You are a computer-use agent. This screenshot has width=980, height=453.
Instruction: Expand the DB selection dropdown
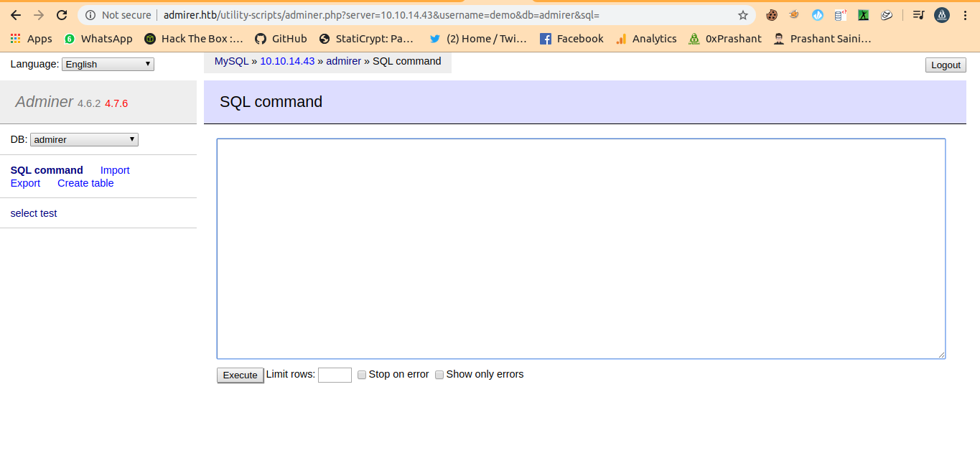click(x=84, y=140)
